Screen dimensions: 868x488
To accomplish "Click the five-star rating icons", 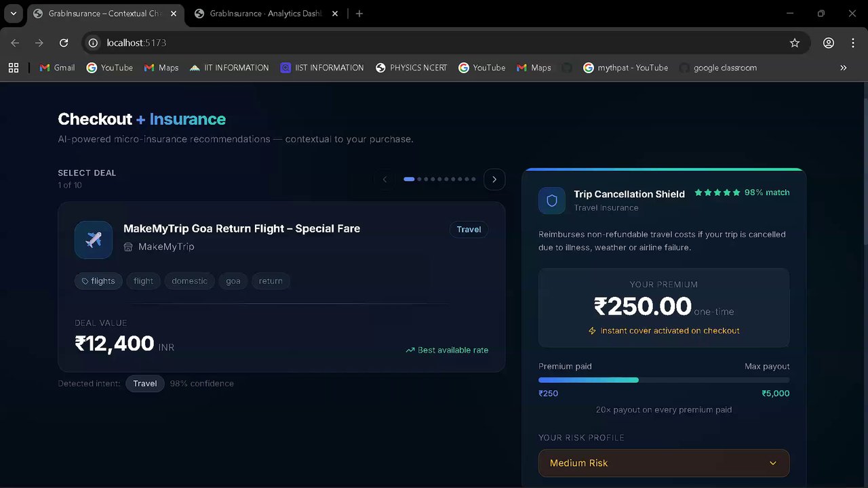I will pos(717,192).
